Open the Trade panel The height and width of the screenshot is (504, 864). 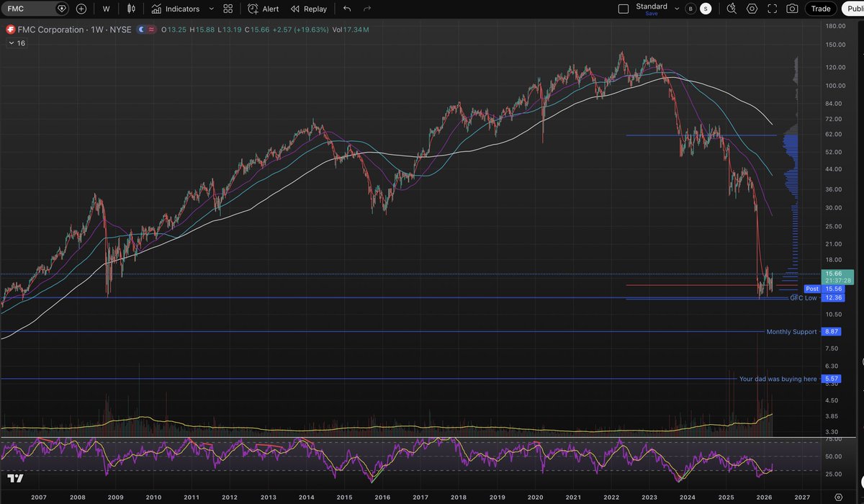821,9
